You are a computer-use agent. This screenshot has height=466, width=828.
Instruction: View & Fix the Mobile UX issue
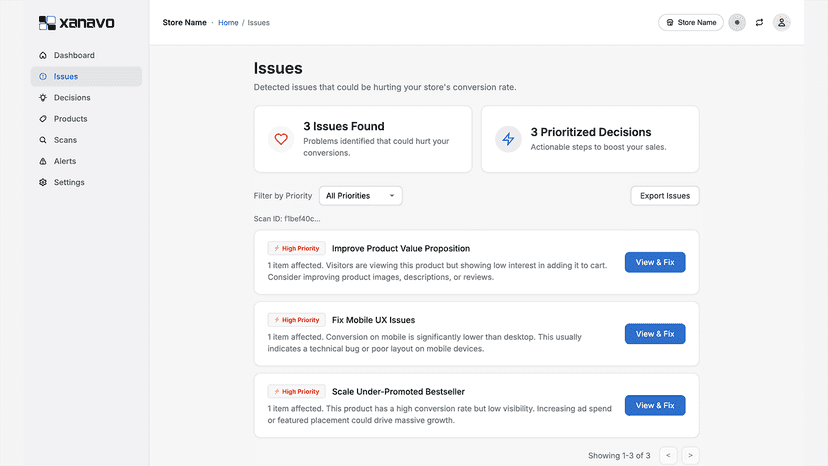point(655,334)
